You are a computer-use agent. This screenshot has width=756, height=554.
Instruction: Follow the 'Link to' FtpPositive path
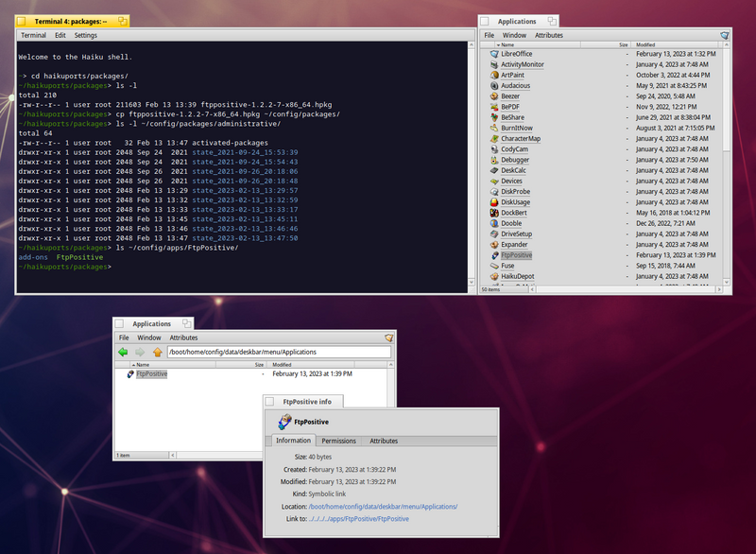click(358, 519)
